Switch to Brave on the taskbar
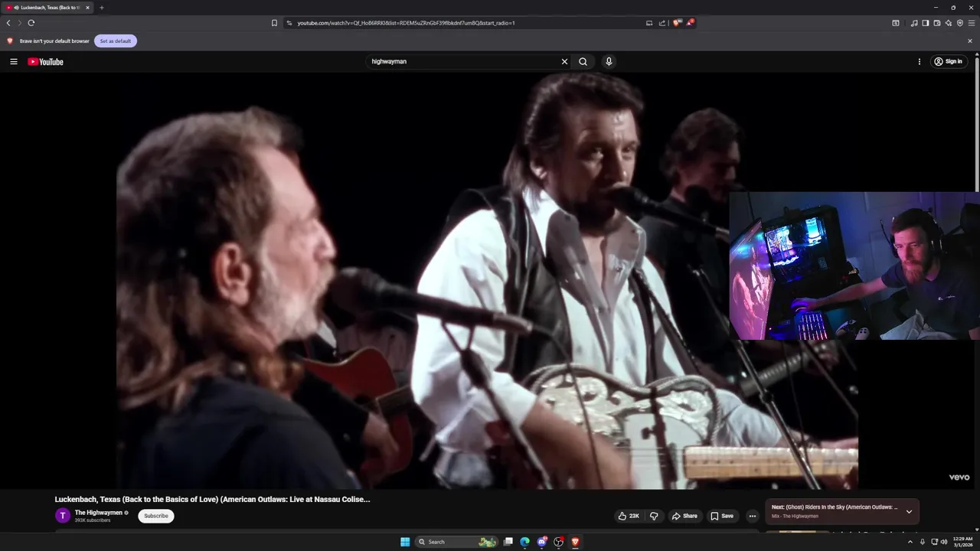 [575, 542]
